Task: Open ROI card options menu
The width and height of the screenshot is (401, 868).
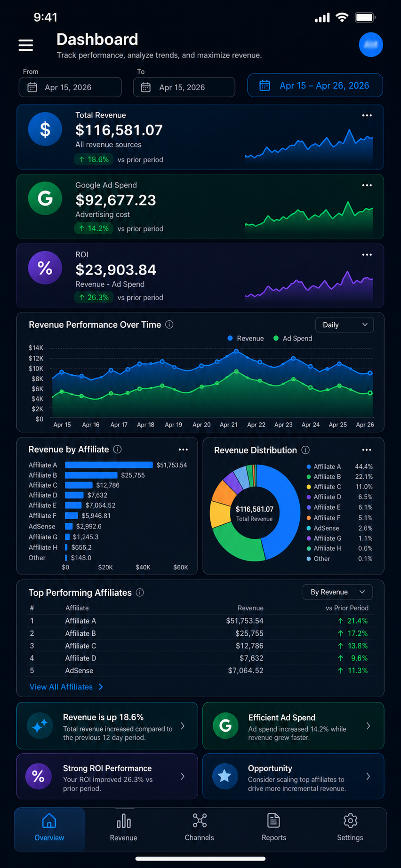Action: [367, 255]
